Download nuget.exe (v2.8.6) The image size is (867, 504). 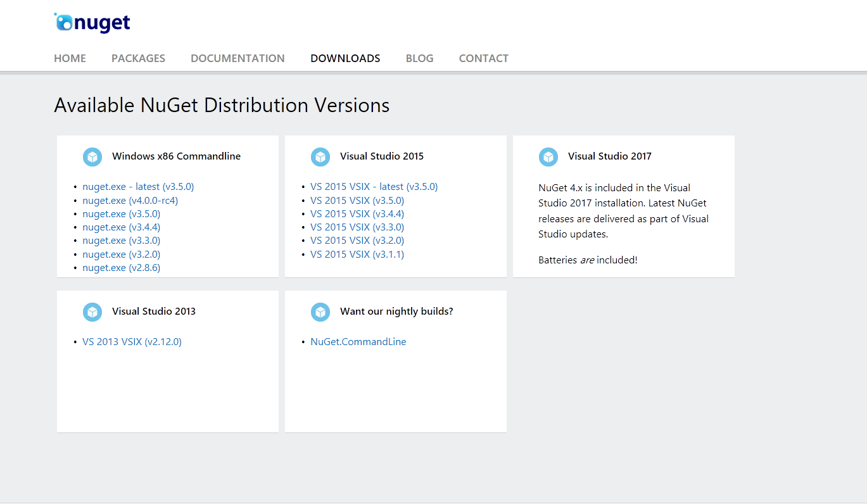tap(121, 268)
